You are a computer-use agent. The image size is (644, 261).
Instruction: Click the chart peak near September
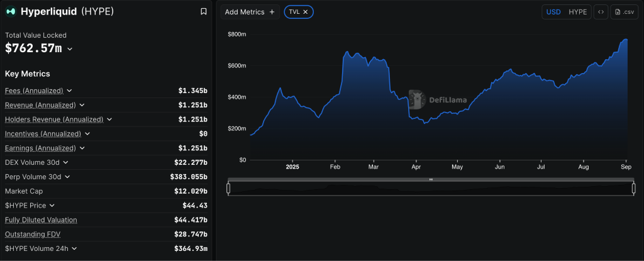(x=625, y=40)
